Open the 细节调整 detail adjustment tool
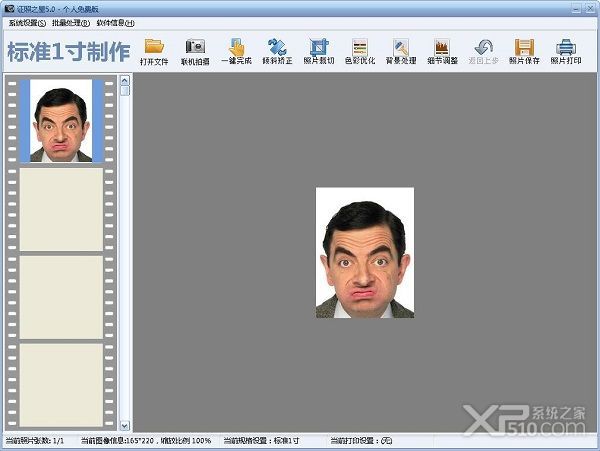The height and width of the screenshot is (451, 600). pos(442,51)
